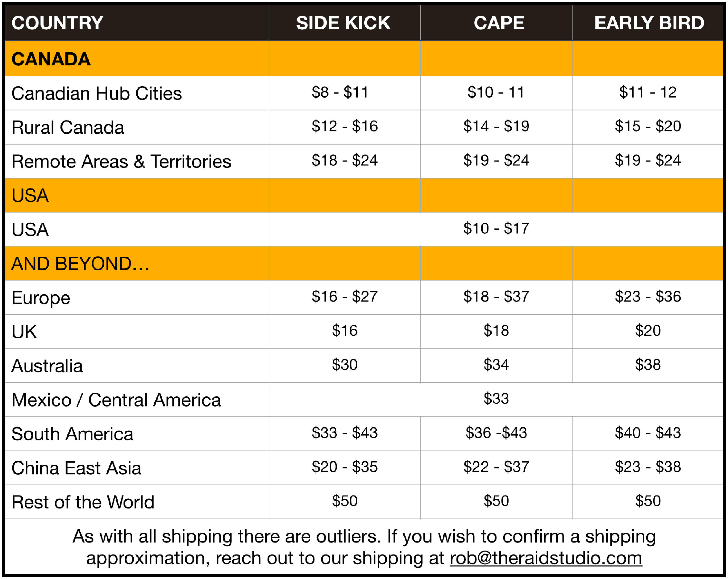Click the EARLY BIRD column header
This screenshot has width=728, height=579.
[x=649, y=23]
